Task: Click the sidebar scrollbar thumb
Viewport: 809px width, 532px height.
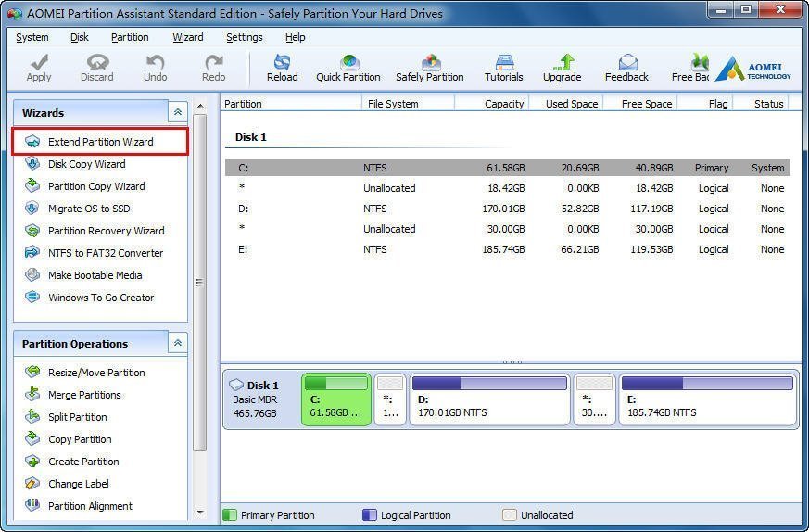Action: pyautogui.click(x=200, y=283)
